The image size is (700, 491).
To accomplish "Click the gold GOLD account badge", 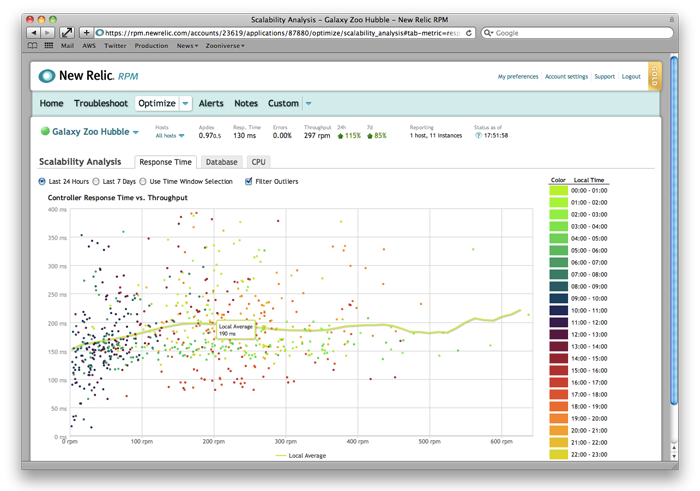I will click(x=654, y=76).
